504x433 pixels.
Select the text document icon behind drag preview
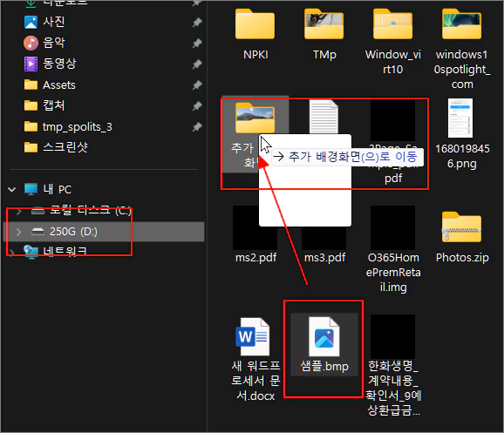click(x=324, y=116)
